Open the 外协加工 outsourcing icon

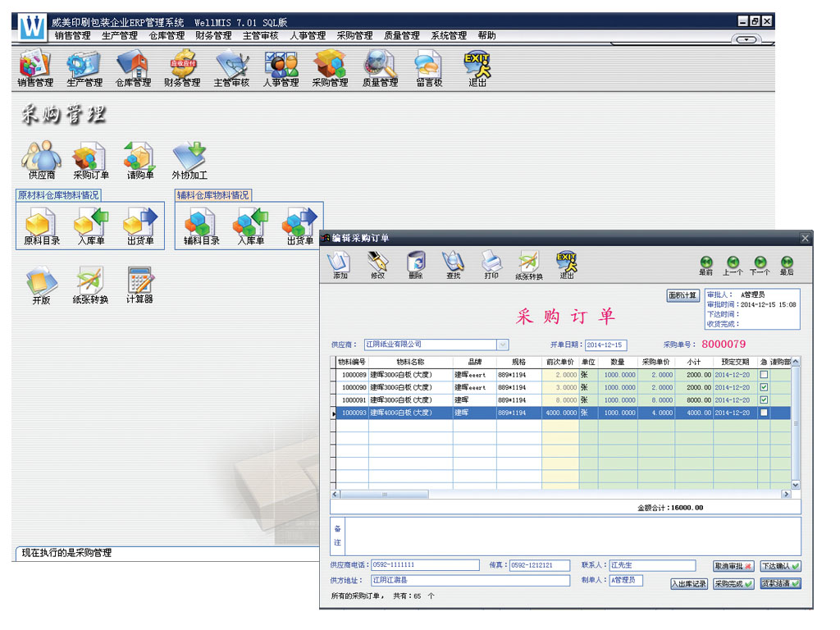(x=189, y=160)
